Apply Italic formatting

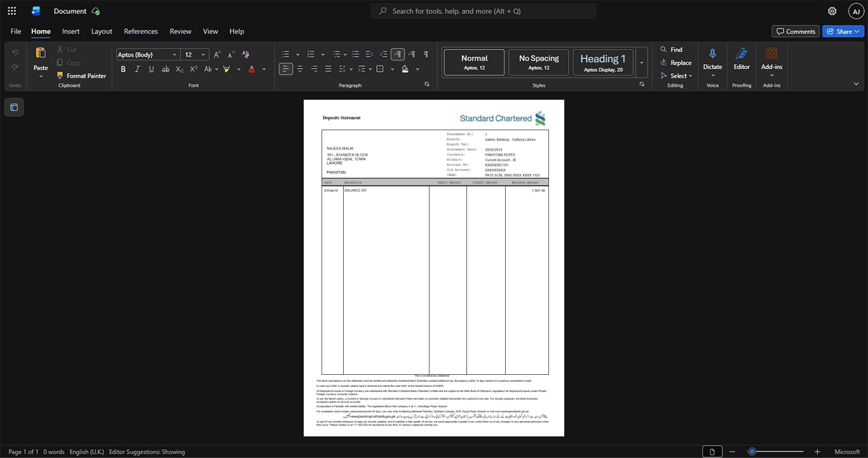[x=137, y=69]
